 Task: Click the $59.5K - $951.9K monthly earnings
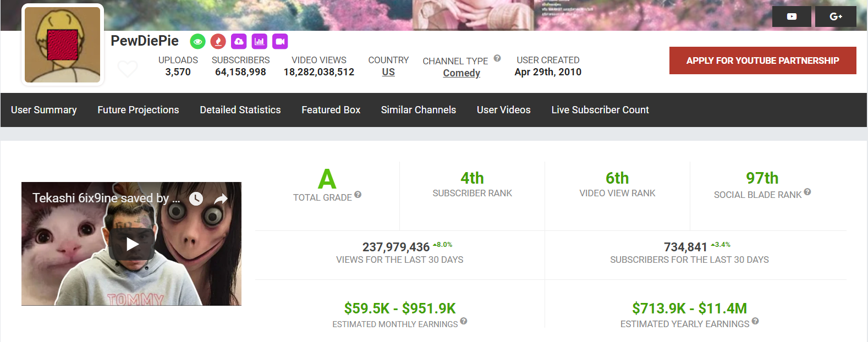tap(400, 308)
